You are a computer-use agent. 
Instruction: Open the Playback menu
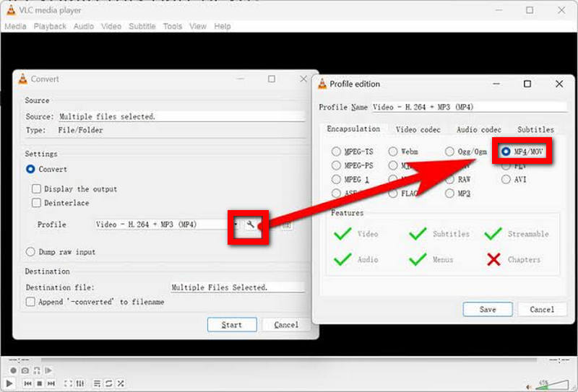[x=50, y=27]
